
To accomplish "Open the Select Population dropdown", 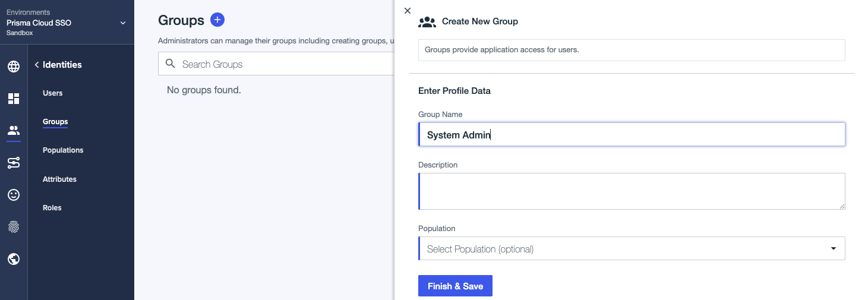I will point(632,249).
